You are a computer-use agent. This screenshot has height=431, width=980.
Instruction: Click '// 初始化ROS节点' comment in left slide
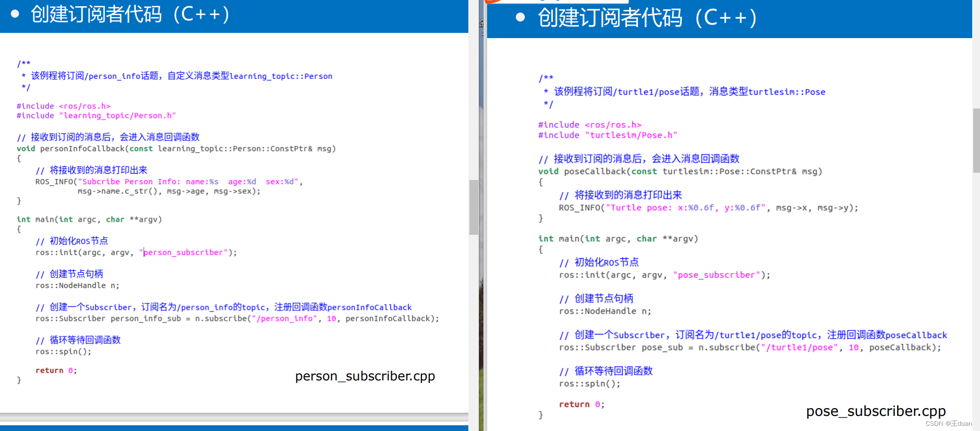72,241
